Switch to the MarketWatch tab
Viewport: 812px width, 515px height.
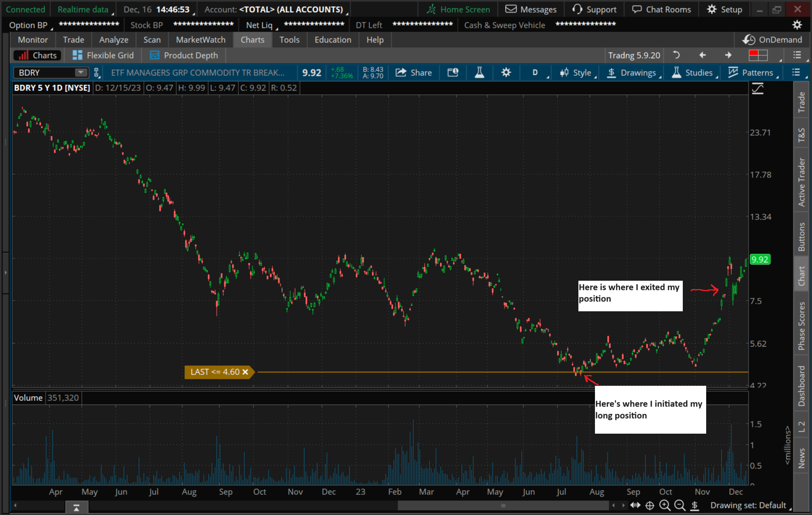200,40
